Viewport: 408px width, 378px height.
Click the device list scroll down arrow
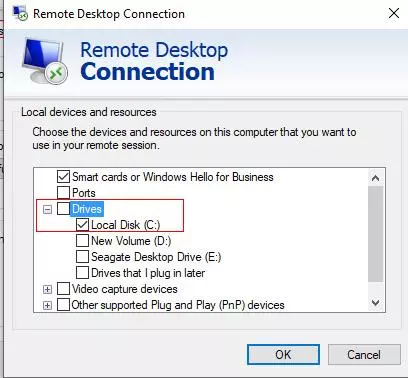coord(376,303)
